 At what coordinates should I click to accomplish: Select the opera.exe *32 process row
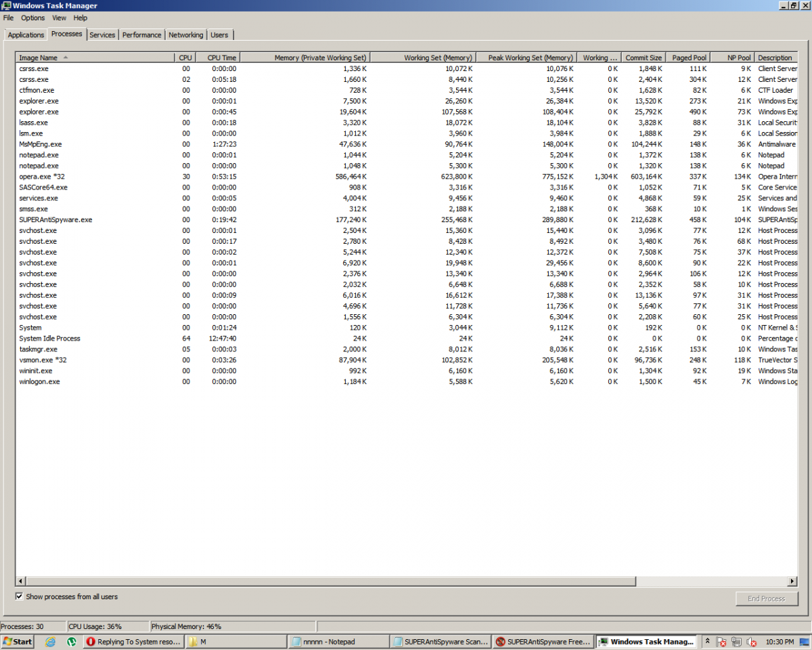[406, 177]
